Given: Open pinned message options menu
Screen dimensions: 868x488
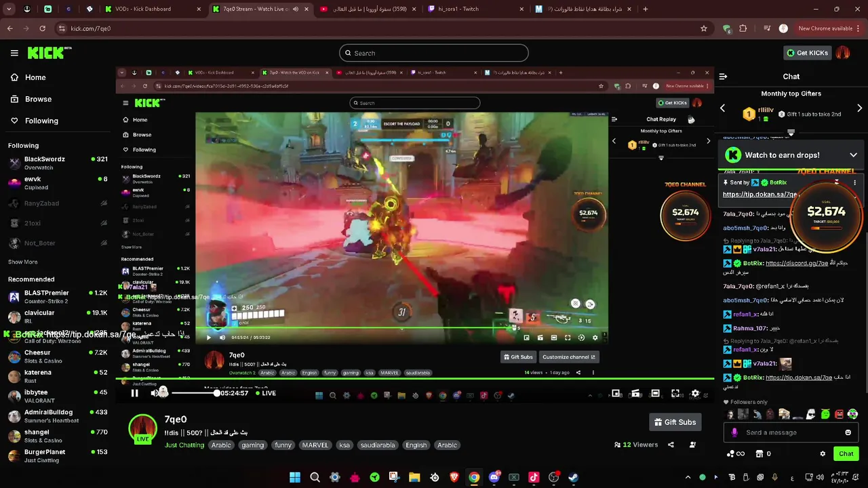Looking at the screenshot, I should [x=854, y=182].
